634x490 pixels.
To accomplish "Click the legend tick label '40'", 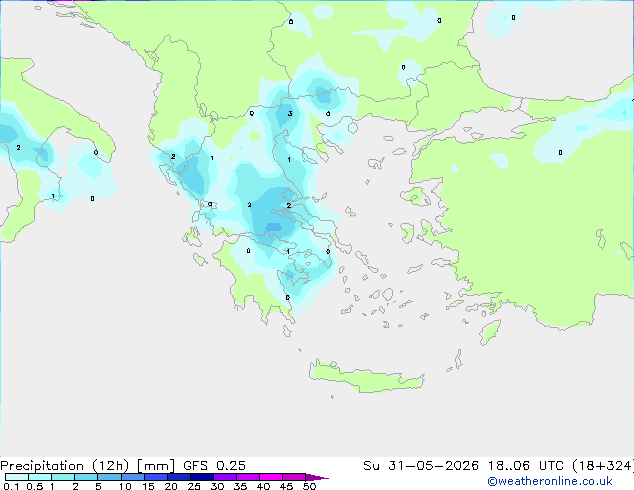I will (263, 486).
